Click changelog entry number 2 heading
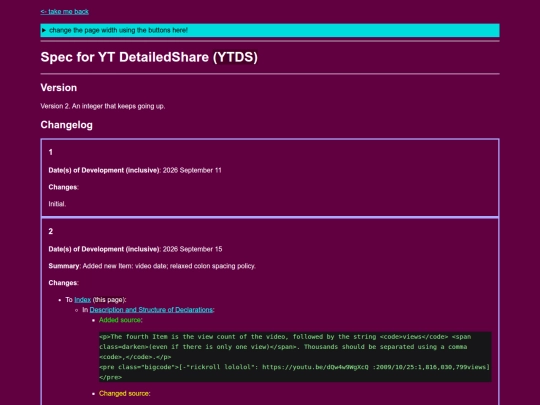Screen dimensions: 540x405 pos(51,231)
